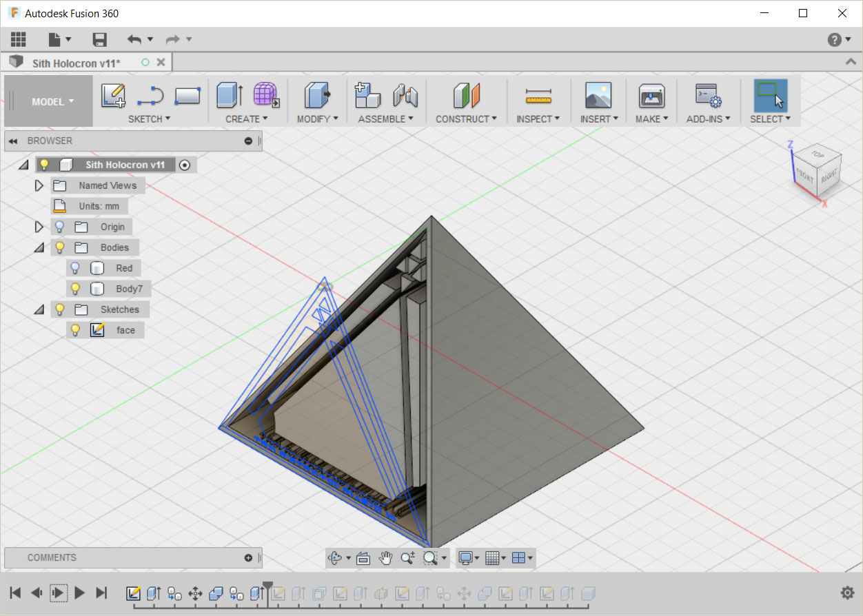863x616 pixels.
Task: Expand the Named Views folder
Action: pyautogui.click(x=39, y=185)
